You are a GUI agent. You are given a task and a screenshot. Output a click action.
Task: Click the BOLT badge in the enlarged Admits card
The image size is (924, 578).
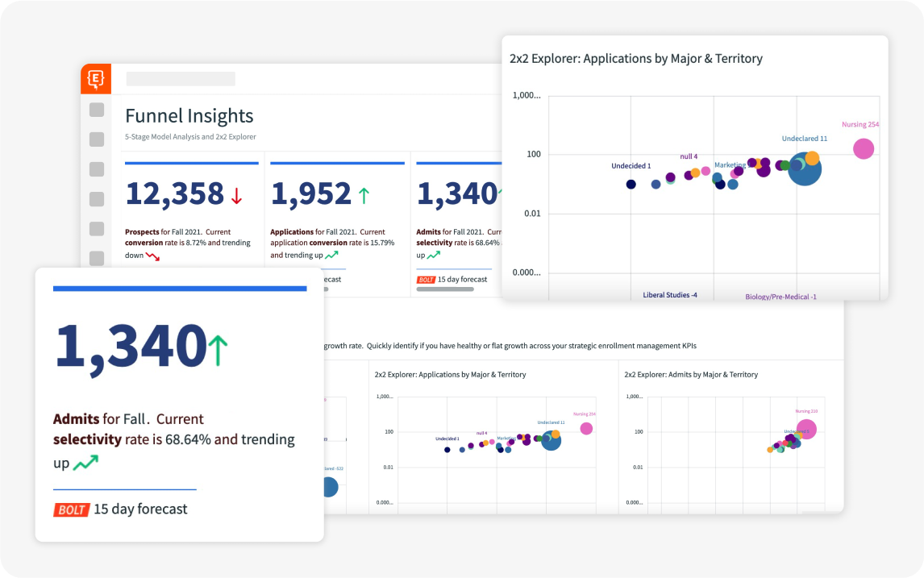71,509
